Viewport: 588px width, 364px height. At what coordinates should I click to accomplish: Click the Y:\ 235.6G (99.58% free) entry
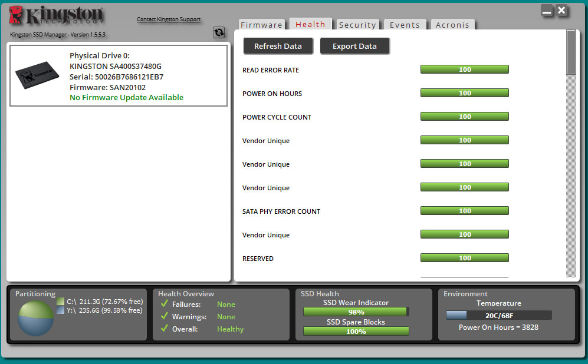click(x=104, y=310)
